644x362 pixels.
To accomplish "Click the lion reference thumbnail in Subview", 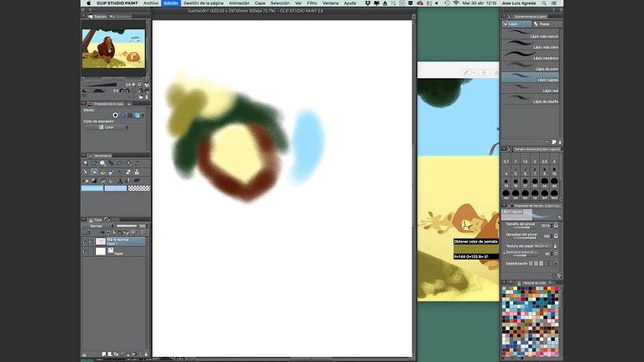I will tap(113, 49).
